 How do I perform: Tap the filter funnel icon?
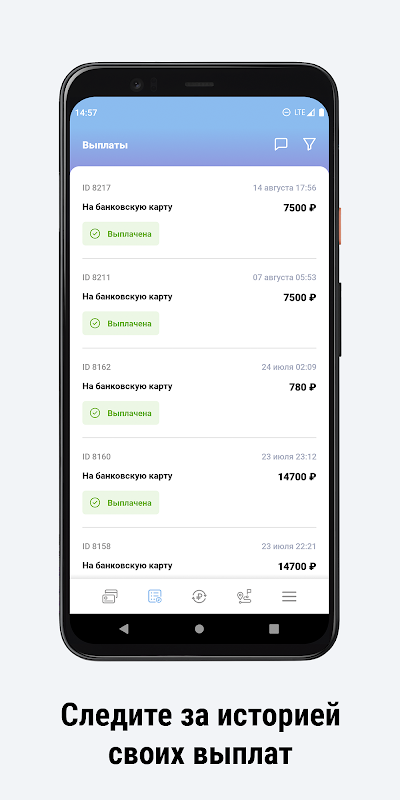309,144
